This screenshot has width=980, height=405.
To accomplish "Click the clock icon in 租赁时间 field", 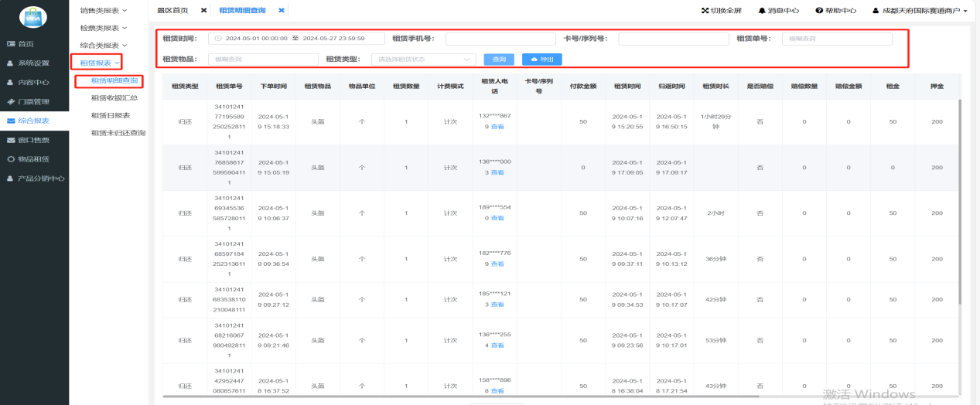I will (218, 39).
